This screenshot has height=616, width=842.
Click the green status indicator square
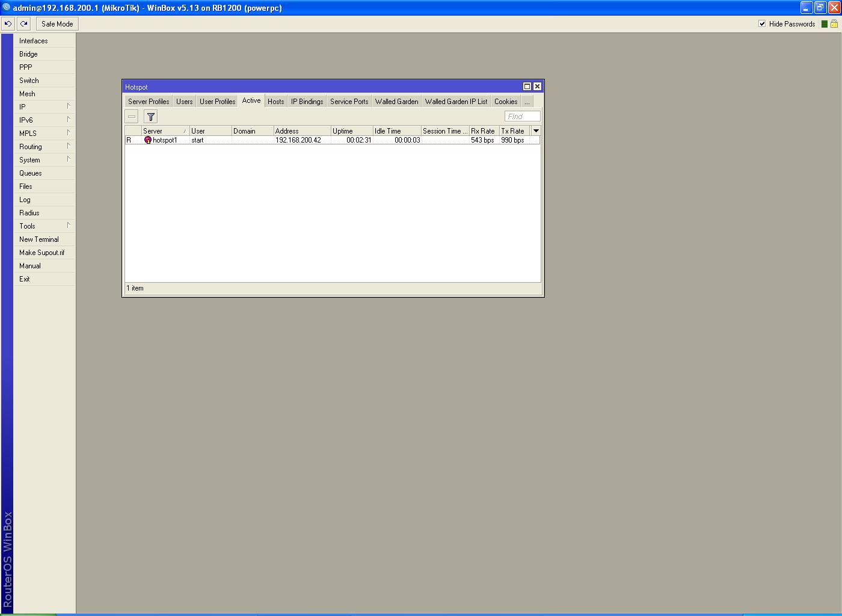825,24
